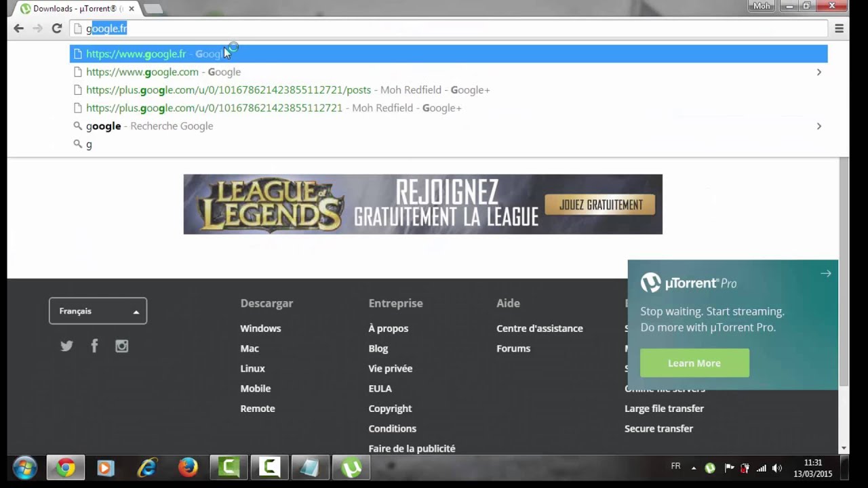This screenshot has height=488, width=868.
Task: Open the Chrome hamburger menu
Action: coord(839,28)
